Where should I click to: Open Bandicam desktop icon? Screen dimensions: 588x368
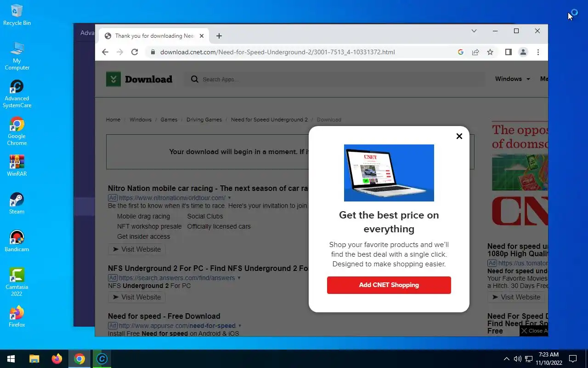17,241
